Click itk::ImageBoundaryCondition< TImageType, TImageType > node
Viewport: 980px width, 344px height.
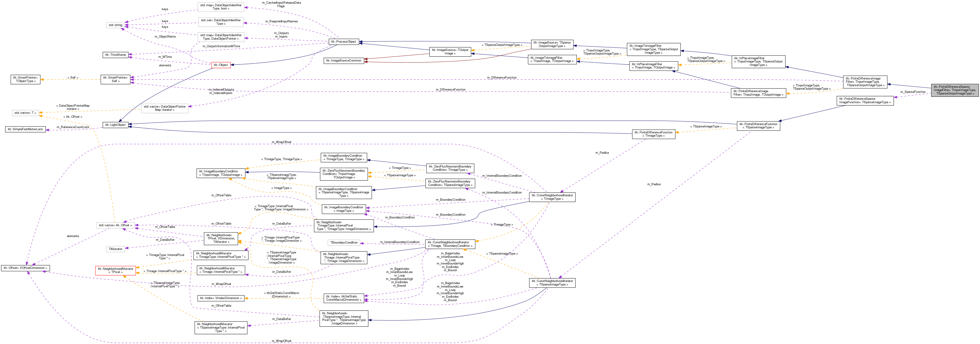coord(343,157)
